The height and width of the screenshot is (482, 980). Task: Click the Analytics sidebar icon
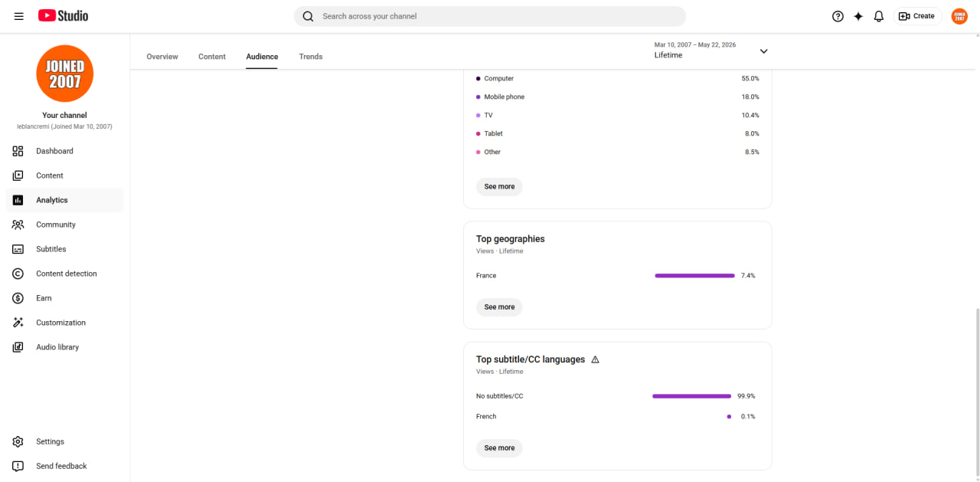coord(18,200)
